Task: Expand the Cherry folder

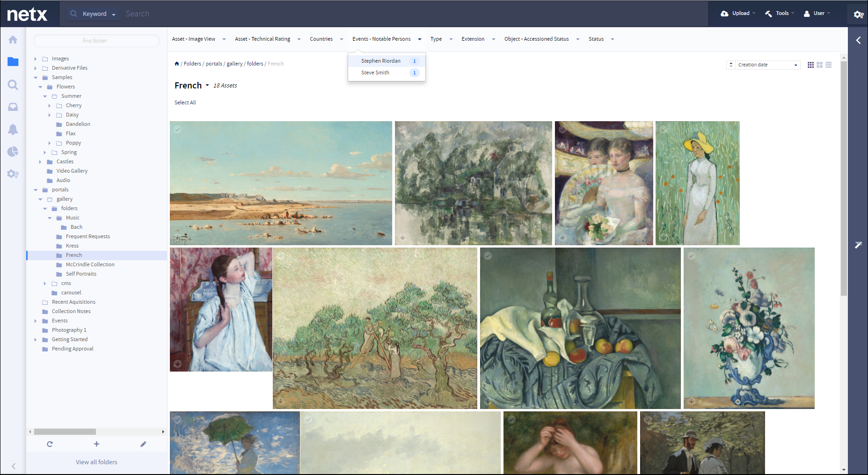Action: point(49,106)
